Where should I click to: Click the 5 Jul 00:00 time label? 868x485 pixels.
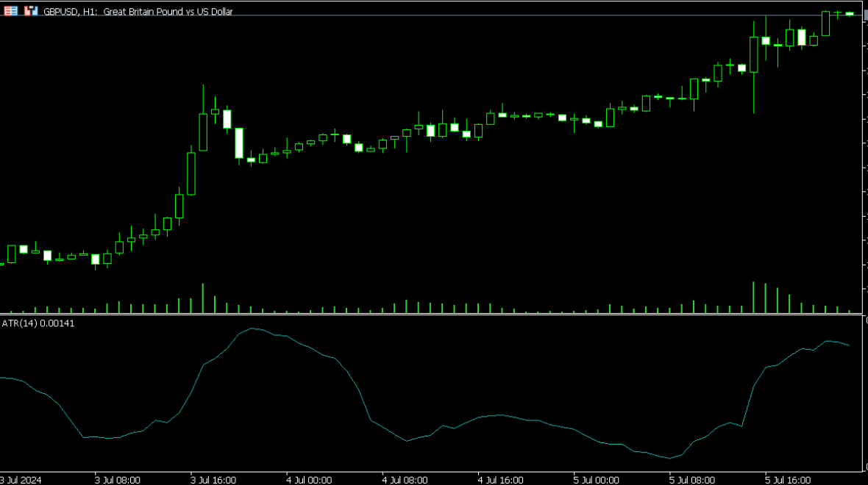coord(596,480)
